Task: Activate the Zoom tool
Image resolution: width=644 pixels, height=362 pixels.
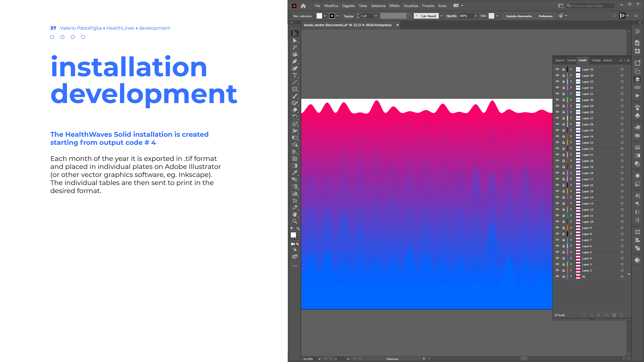Action: (295, 221)
